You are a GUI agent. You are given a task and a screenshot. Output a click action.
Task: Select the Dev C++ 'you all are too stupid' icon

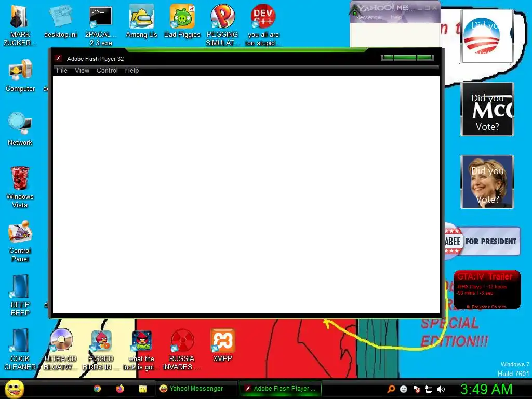[x=263, y=26]
